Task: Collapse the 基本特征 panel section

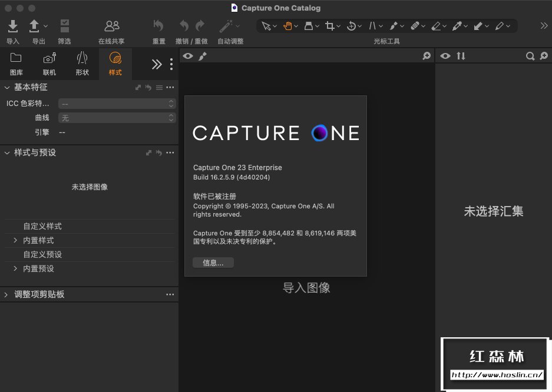Action: pyautogui.click(x=7, y=87)
